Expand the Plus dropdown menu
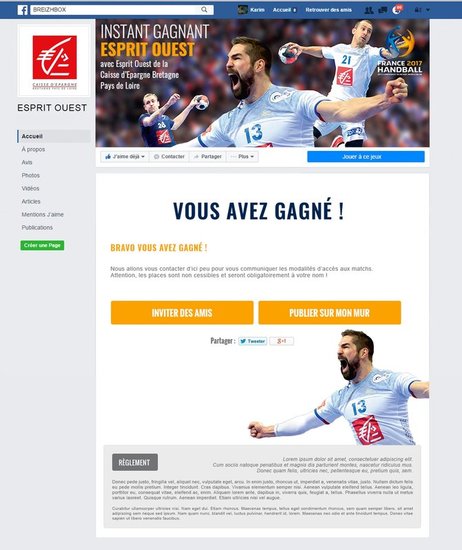This screenshot has width=462, height=550. (x=243, y=156)
